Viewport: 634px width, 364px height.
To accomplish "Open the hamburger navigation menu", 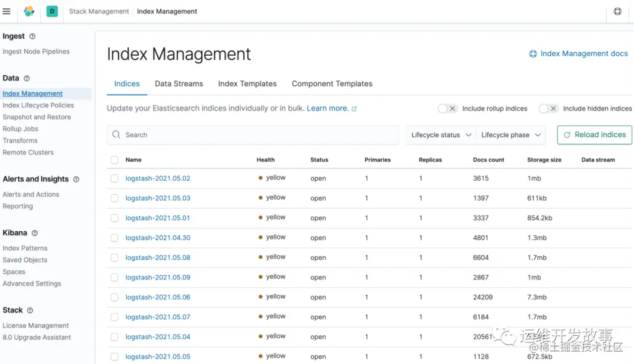I will (x=6, y=11).
